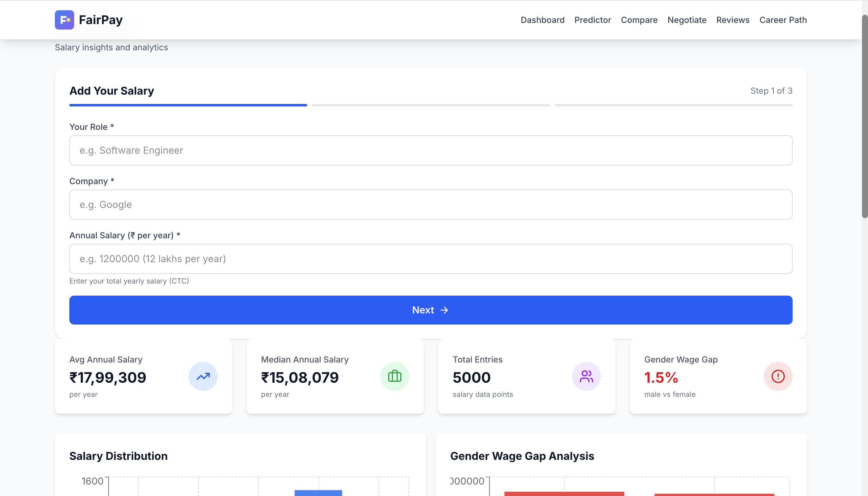
Task: Open the Career Path link
Action: [783, 20]
